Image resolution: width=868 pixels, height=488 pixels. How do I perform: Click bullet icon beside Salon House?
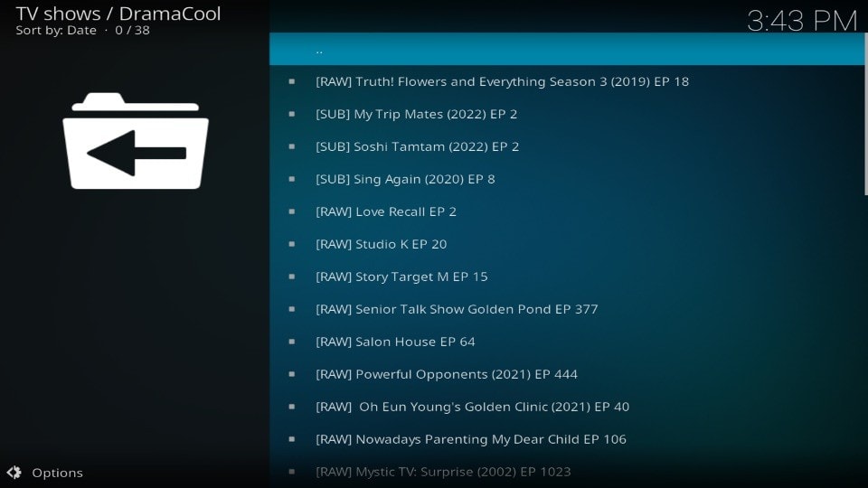click(x=292, y=342)
